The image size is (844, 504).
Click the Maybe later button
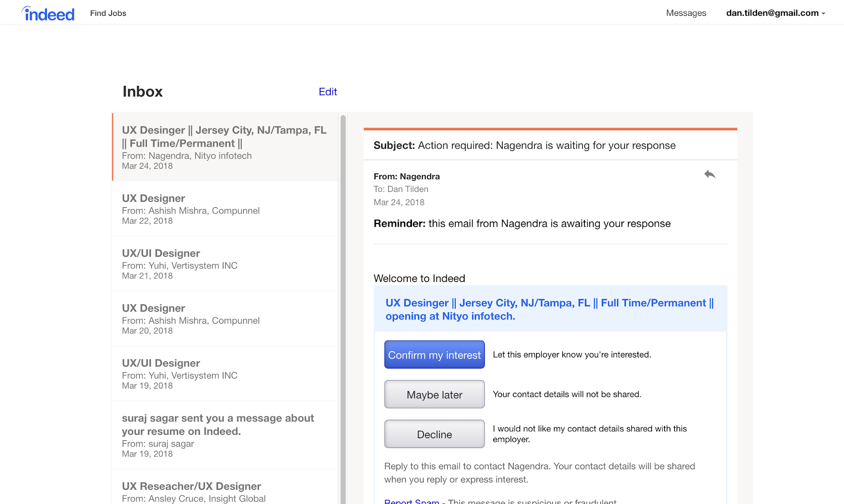[434, 394]
